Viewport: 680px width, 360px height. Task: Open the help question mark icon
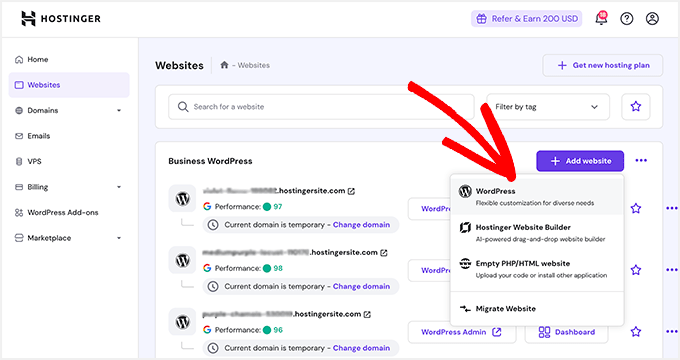[x=627, y=19]
